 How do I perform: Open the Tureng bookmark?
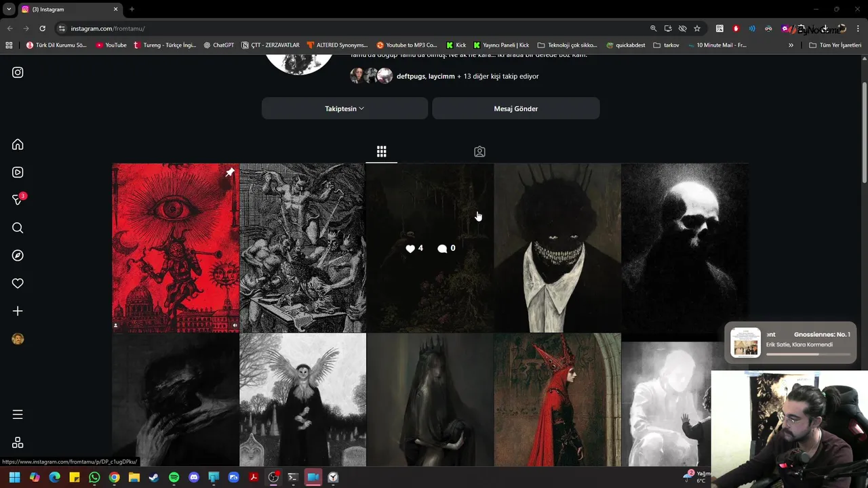(165, 45)
